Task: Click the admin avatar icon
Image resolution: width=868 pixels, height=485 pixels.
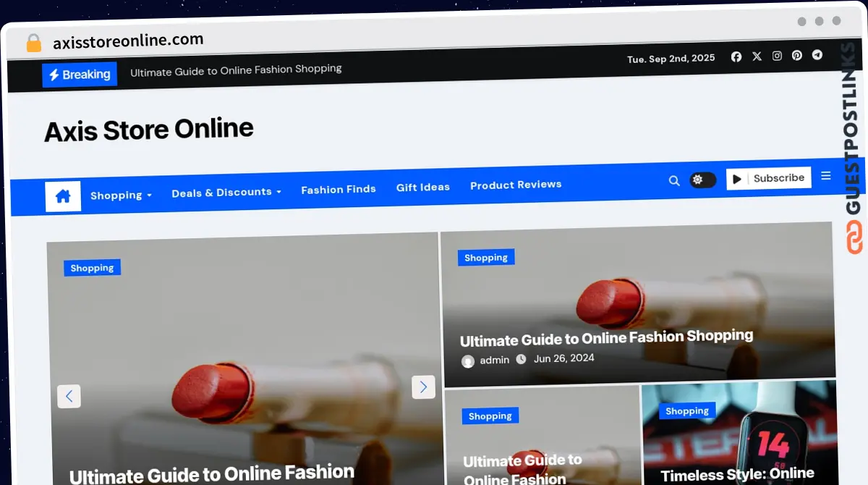Action: point(468,361)
